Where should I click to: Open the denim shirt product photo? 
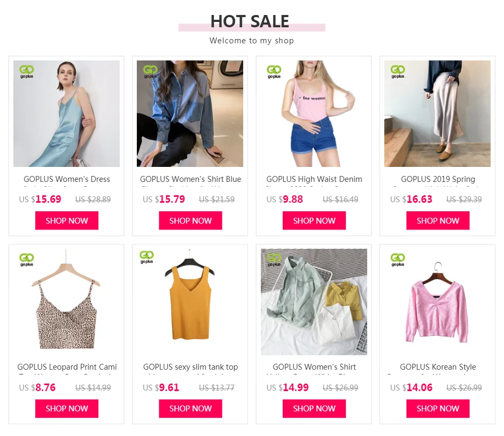click(190, 113)
